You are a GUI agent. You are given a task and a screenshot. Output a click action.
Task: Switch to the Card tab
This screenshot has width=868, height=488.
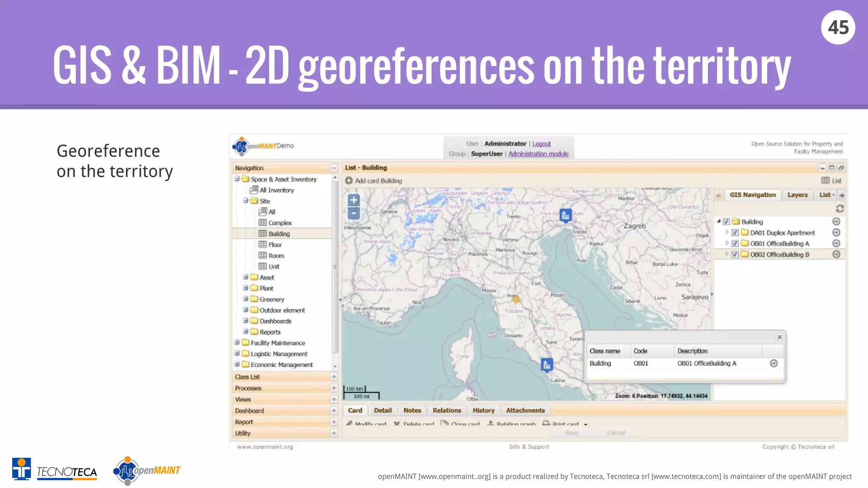click(x=355, y=410)
